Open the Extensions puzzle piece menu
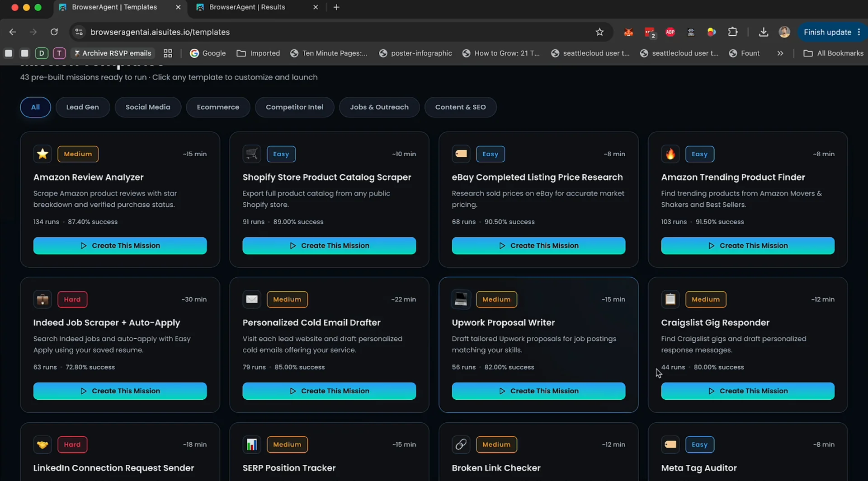Viewport: 868px width, 481px height. [x=733, y=32]
